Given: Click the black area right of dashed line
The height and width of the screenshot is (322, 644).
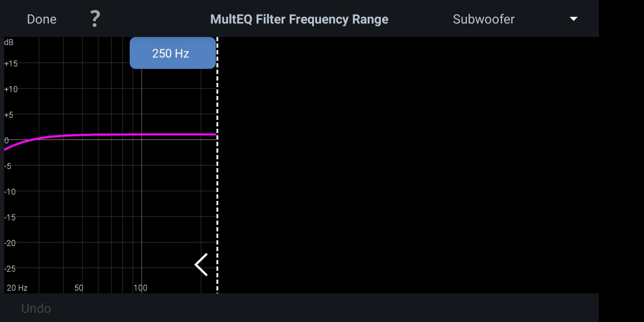Looking at the screenshot, I should point(402,168).
